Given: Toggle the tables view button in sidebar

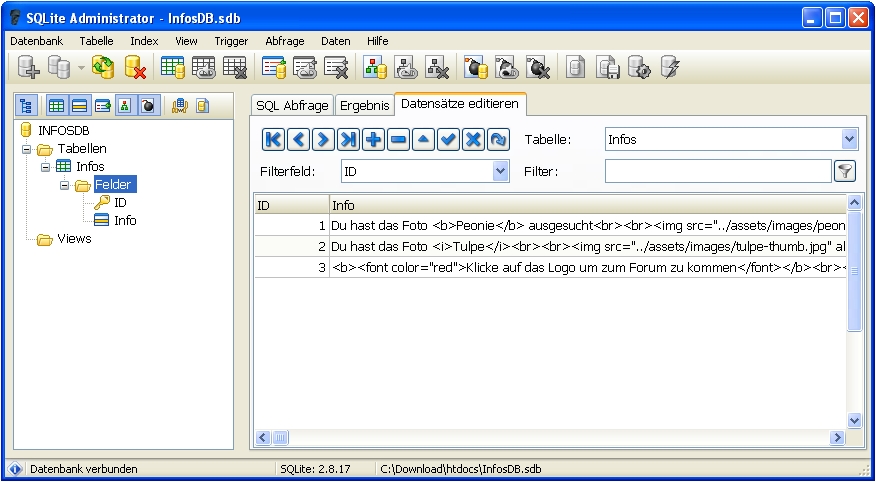Looking at the screenshot, I should tap(56, 105).
